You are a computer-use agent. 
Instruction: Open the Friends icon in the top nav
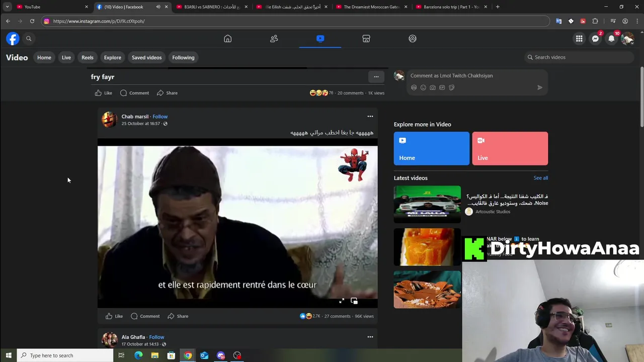[x=274, y=39]
